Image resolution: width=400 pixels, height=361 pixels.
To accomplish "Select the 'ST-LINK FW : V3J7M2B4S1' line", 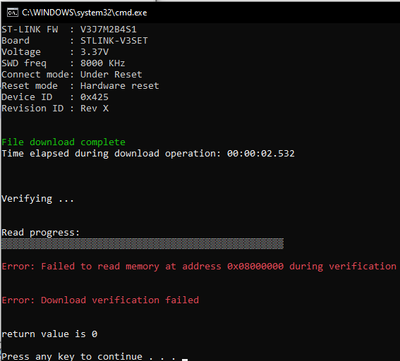I will 69,29.
